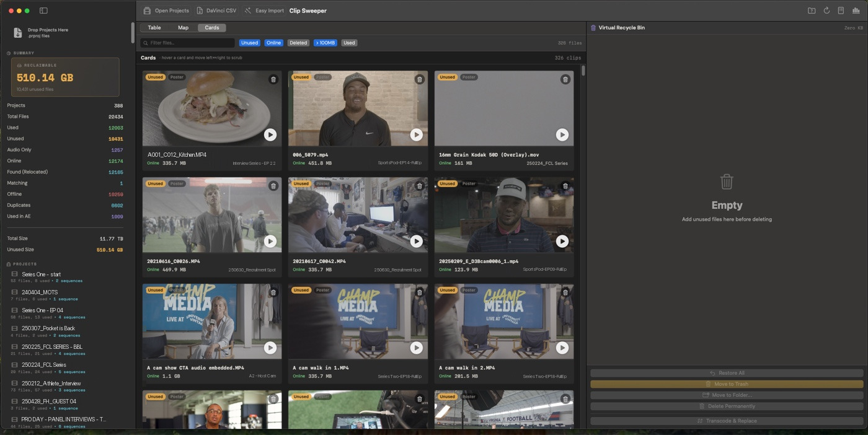Click the folder question-mark icon in toolbar
868x435 pixels.
(812, 11)
